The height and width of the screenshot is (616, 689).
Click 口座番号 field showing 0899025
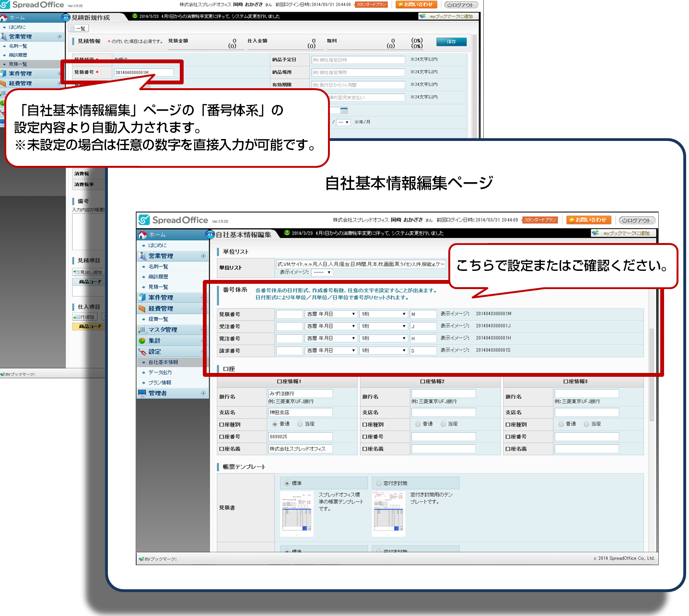(301, 437)
